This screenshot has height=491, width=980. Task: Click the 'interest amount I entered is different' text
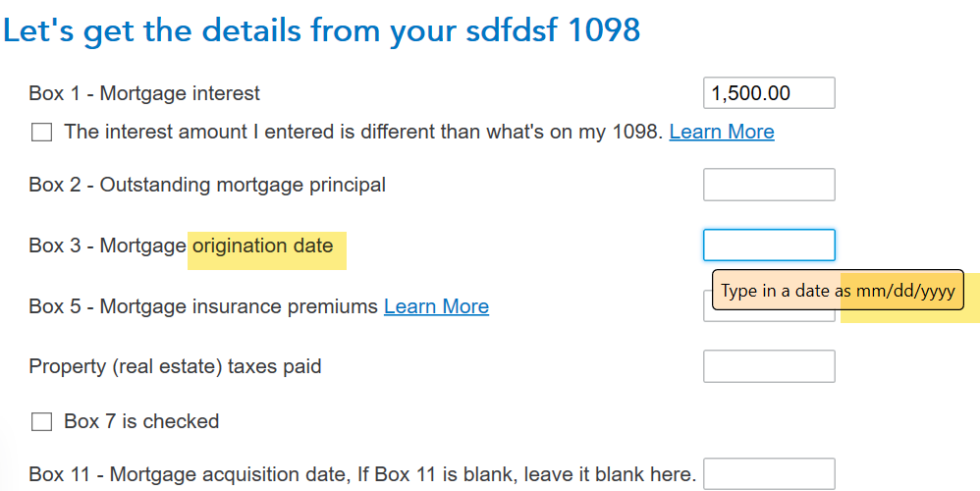pos(363,132)
